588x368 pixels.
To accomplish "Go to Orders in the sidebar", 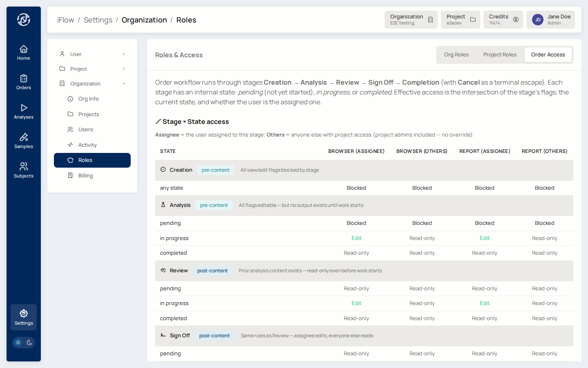I will point(24,82).
